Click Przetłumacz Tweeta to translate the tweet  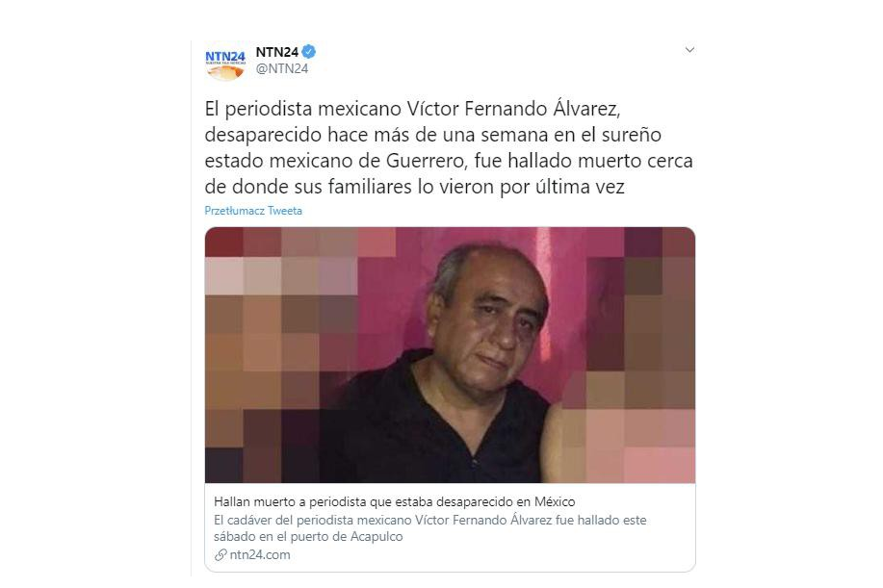coord(253,211)
